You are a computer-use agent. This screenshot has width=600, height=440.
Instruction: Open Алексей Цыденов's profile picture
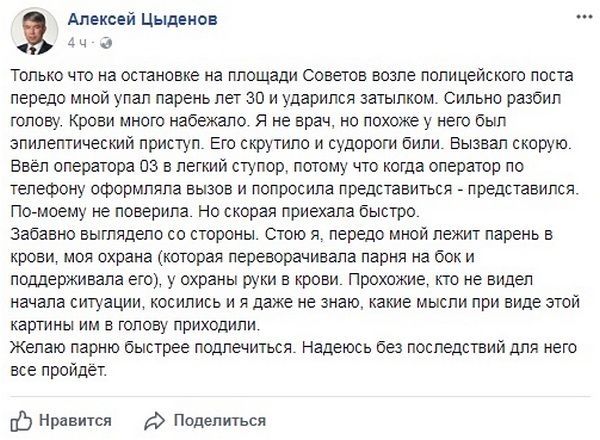click(x=34, y=31)
